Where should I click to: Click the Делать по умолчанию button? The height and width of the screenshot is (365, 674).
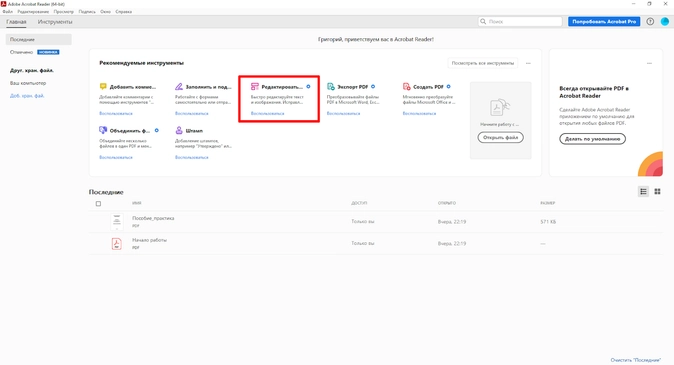point(592,139)
